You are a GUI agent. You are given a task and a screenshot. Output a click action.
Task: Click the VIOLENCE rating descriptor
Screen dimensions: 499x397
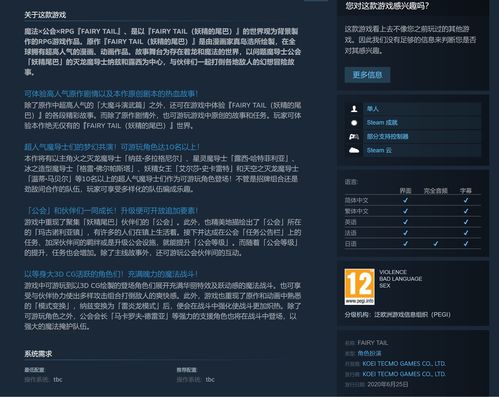tap(393, 272)
